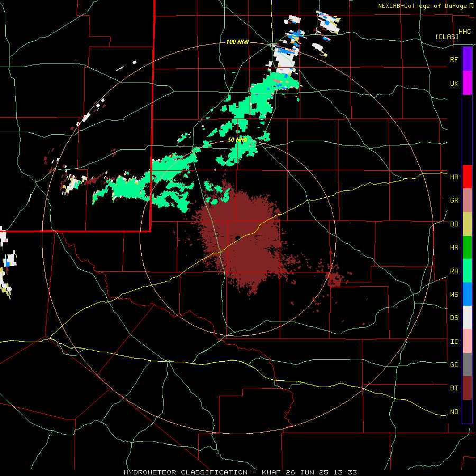Click the WS blue legend swatch

[x=467, y=294]
